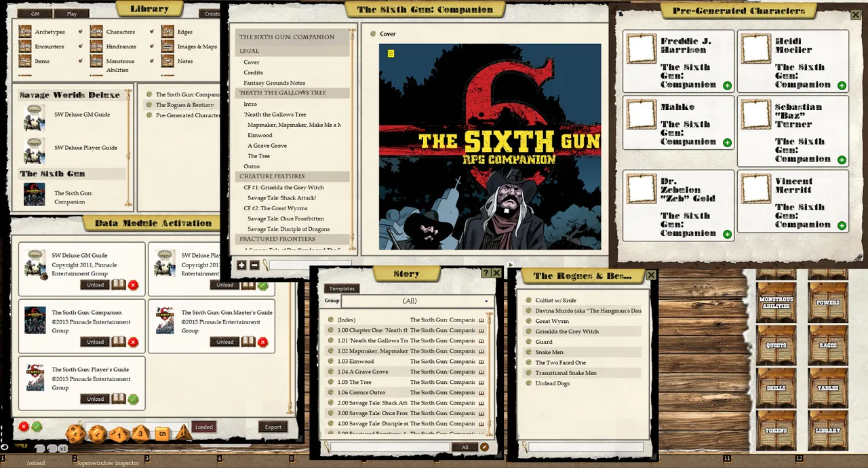
Task: Click the Templates button in Story window
Action: 341,288
